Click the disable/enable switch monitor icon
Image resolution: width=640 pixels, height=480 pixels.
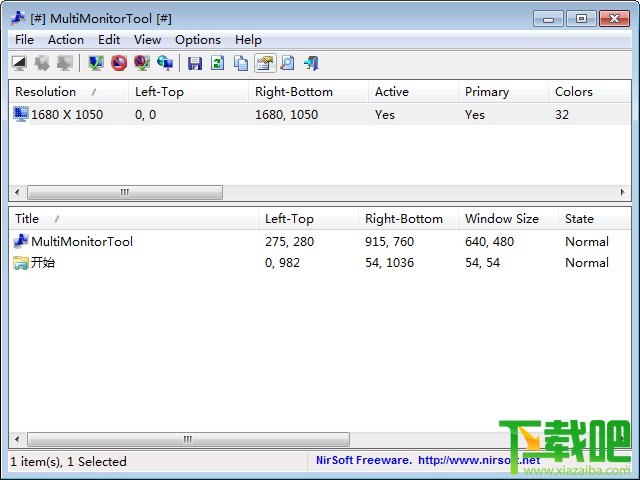pyautogui.click(x=142, y=63)
